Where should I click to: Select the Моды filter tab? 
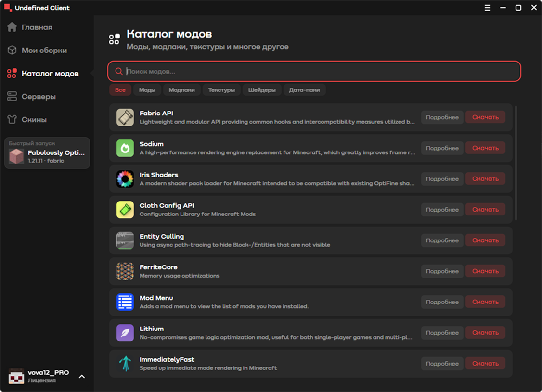coord(147,90)
